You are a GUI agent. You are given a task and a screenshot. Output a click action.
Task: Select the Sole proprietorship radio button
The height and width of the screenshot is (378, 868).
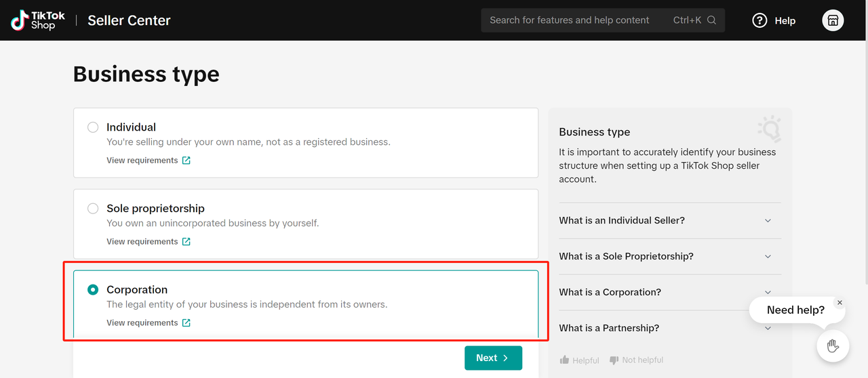pos(93,209)
